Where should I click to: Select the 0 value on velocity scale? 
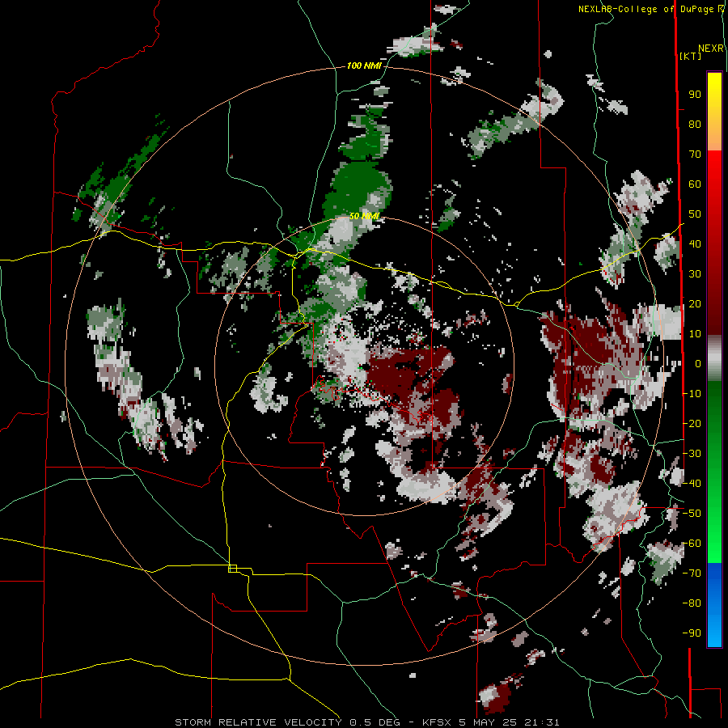click(x=698, y=364)
